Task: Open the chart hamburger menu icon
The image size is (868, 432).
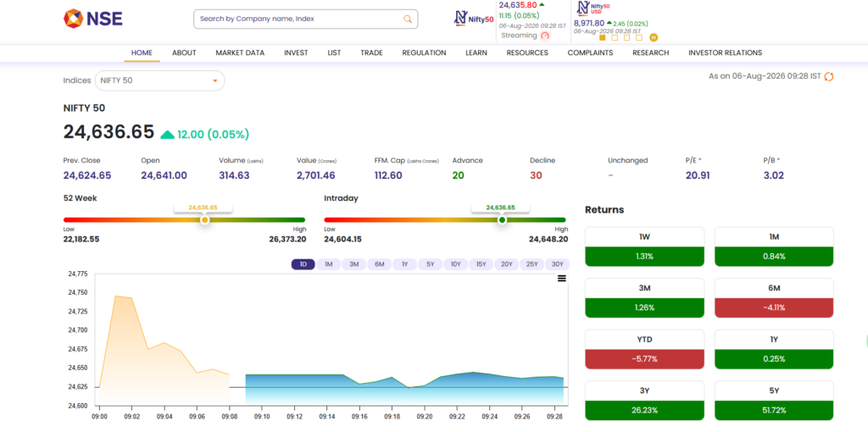Action: click(x=562, y=278)
